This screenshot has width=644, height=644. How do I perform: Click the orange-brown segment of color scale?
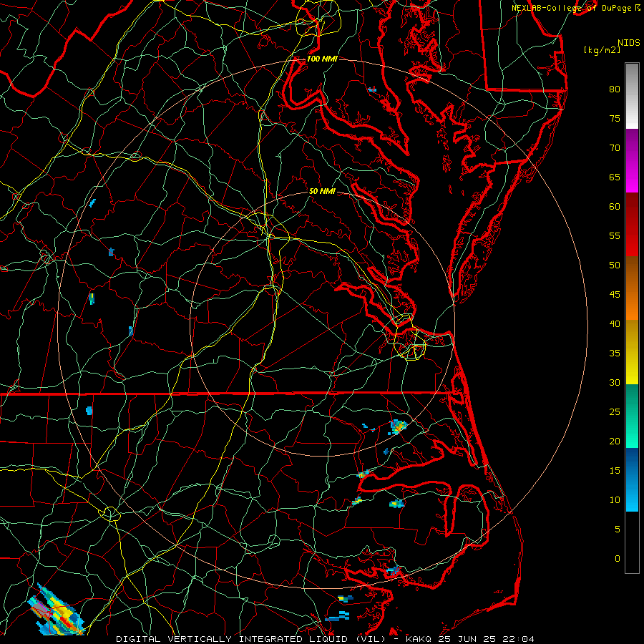(632, 288)
